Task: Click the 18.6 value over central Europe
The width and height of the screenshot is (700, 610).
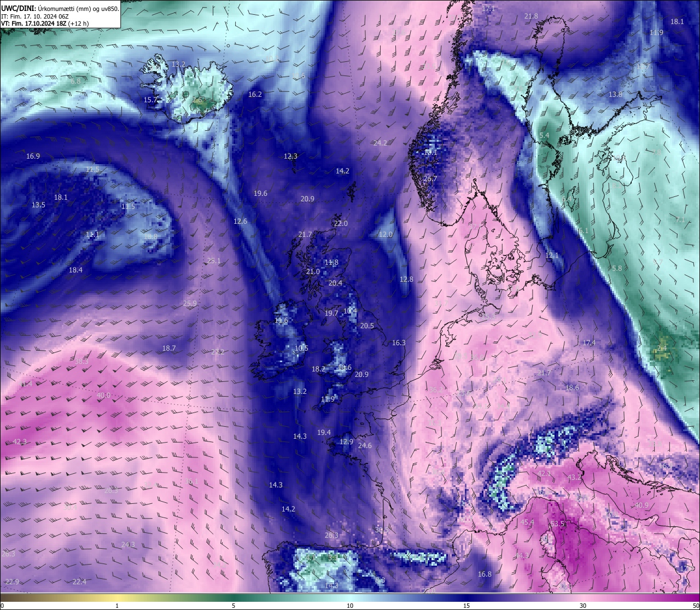Action: coord(571,387)
